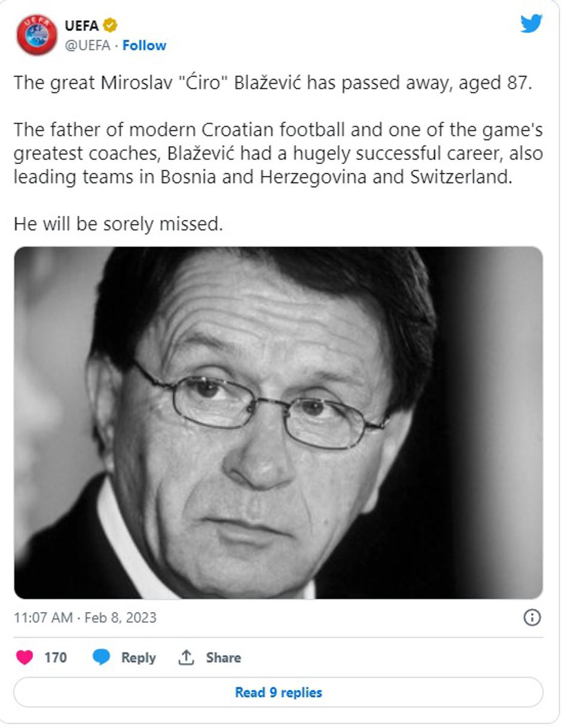This screenshot has width=562, height=728.
Task: Click the words "Bosnia and Herzegovina and Switzerland"
Action: pyautogui.click(x=336, y=178)
